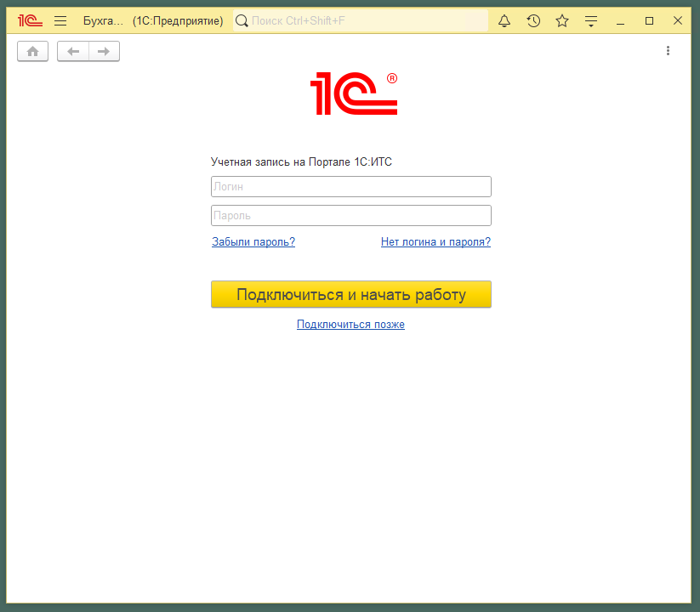Click the (1С:Предприятие) title text

point(178,21)
